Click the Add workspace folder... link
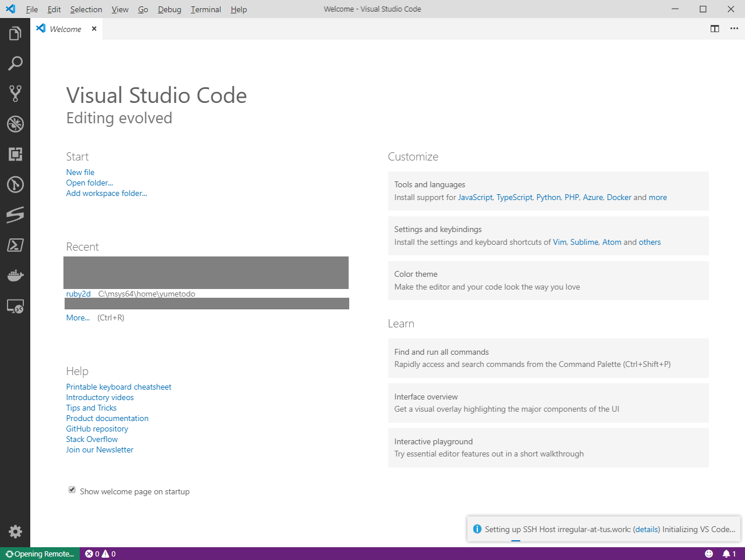Screen dimensions: 745x560 [x=107, y=193]
